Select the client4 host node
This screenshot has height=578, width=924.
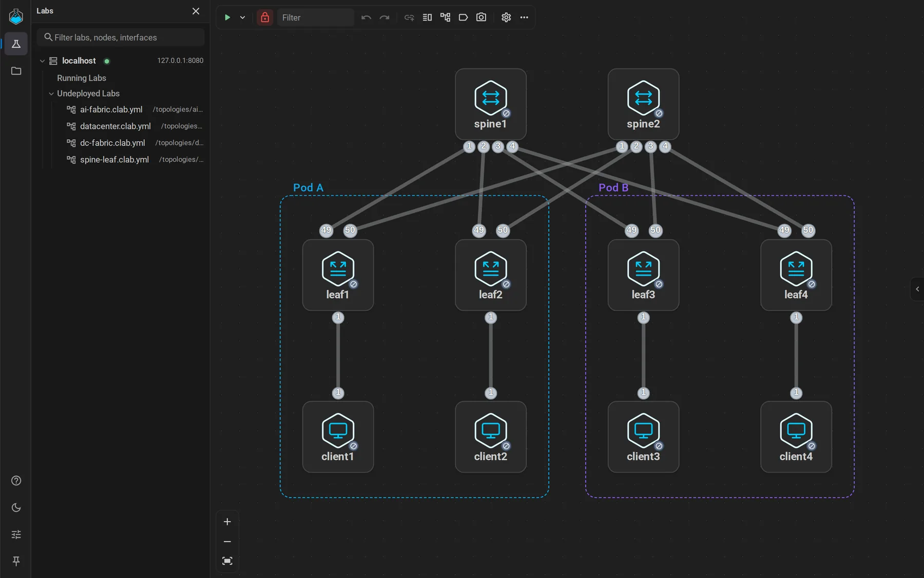tap(796, 437)
